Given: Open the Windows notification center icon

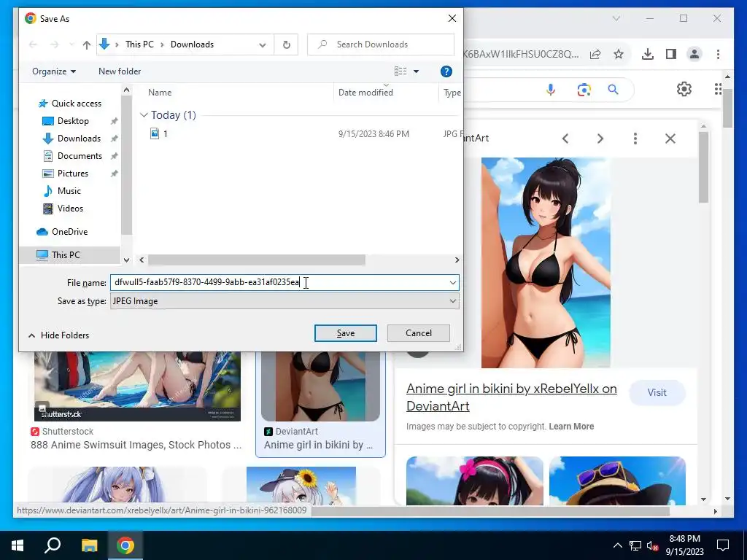Looking at the screenshot, I should coord(723,545).
